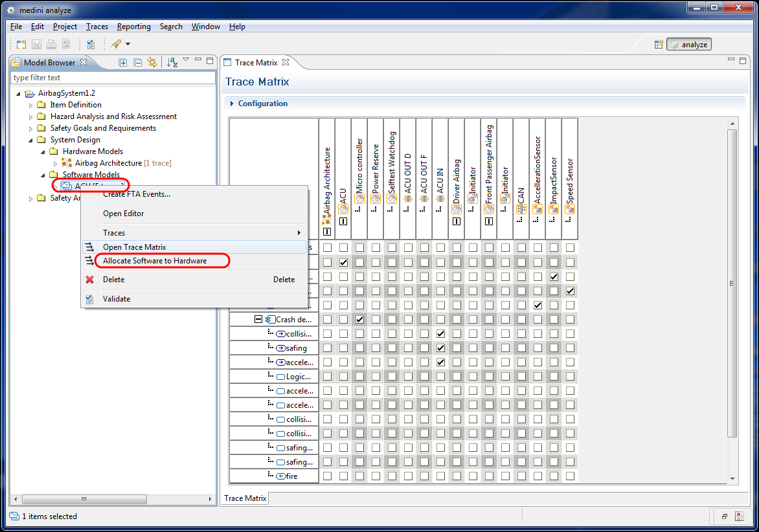This screenshot has width=759, height=532.
Task: Expand all nodes in Model Browser
Action: [x=123, y=62]
